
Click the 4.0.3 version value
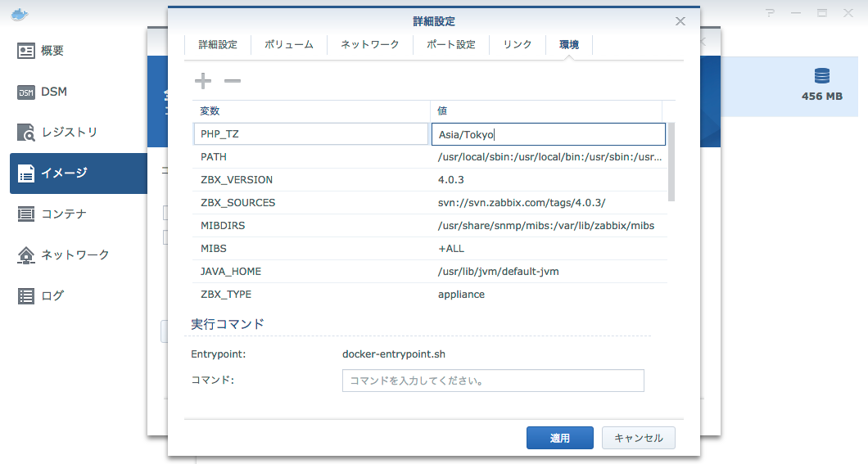click(x=451, y=180)
